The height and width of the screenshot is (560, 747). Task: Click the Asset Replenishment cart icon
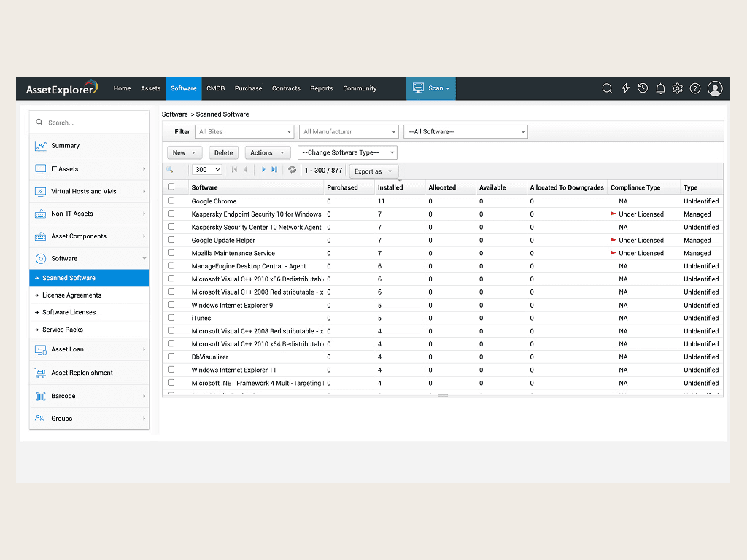tap(41, 373)
